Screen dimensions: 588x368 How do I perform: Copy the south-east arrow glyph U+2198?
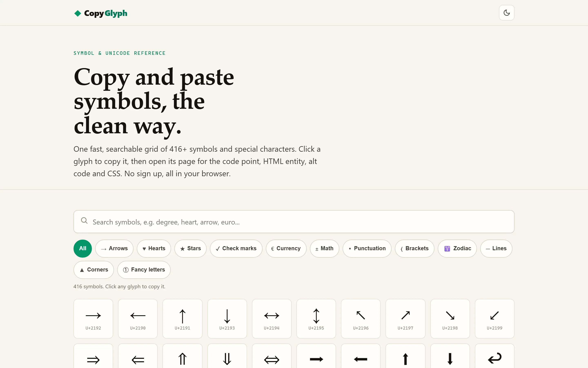[450, 319]
